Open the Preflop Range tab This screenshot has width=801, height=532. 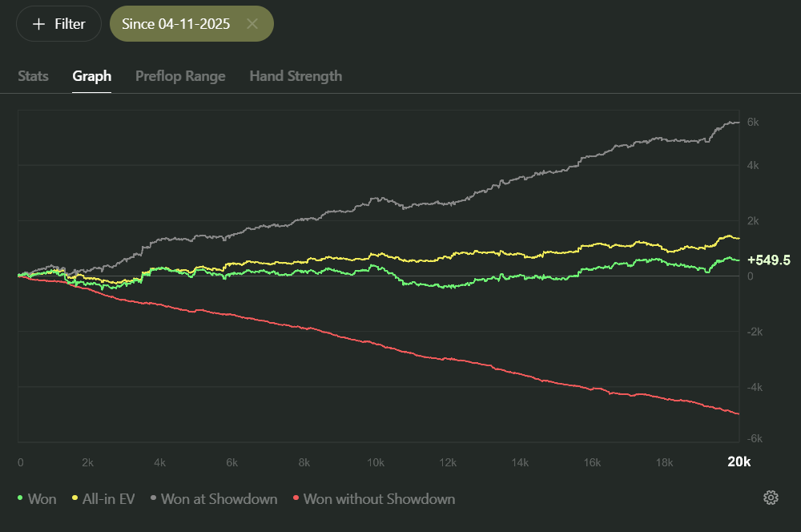pos(180,76)
